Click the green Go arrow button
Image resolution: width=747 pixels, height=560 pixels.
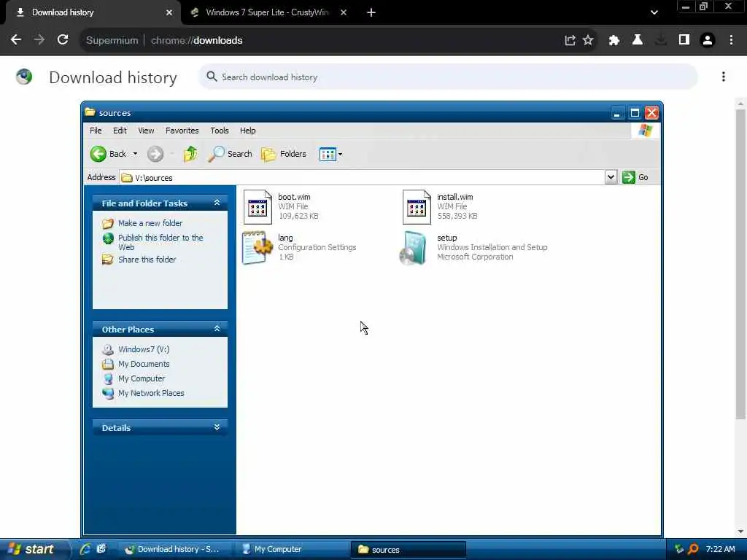[628, 177]
